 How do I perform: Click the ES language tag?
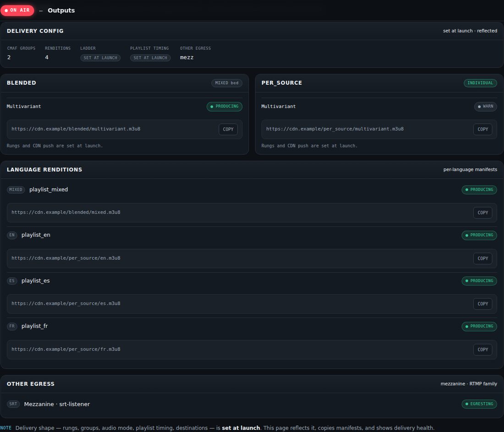(12, 281)
